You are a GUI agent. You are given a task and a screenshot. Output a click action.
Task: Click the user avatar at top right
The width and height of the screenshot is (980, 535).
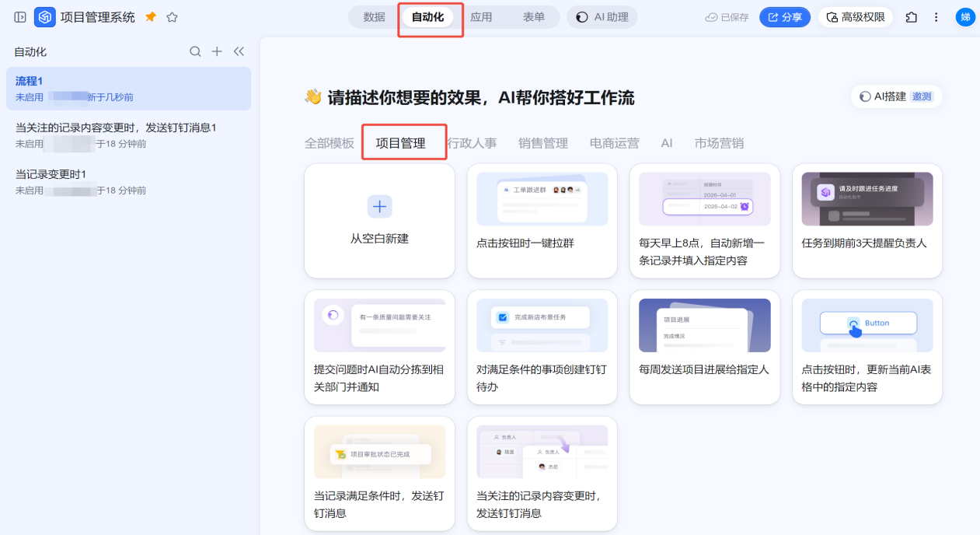pos(964,17)
